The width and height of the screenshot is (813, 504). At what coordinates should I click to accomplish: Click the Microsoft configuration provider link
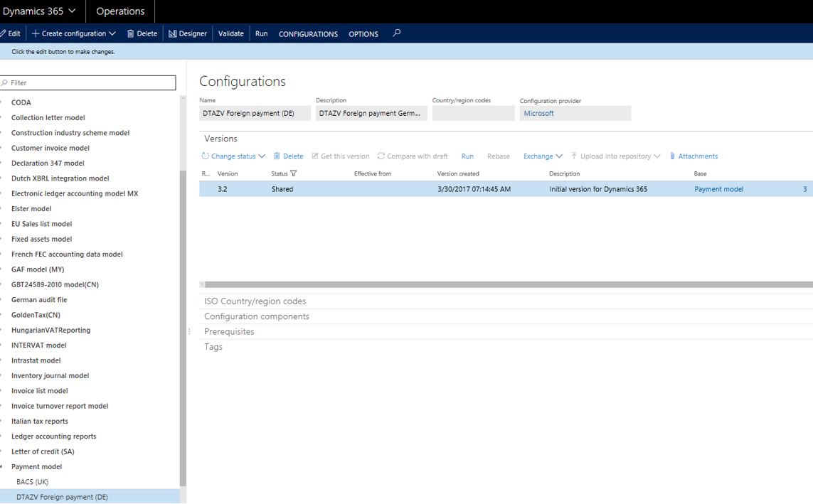coord(538,113)
